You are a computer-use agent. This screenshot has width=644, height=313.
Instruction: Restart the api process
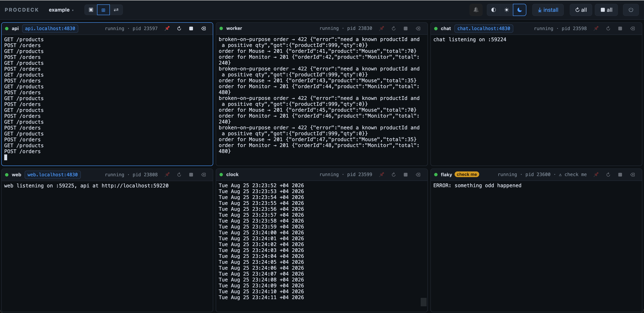179,28
